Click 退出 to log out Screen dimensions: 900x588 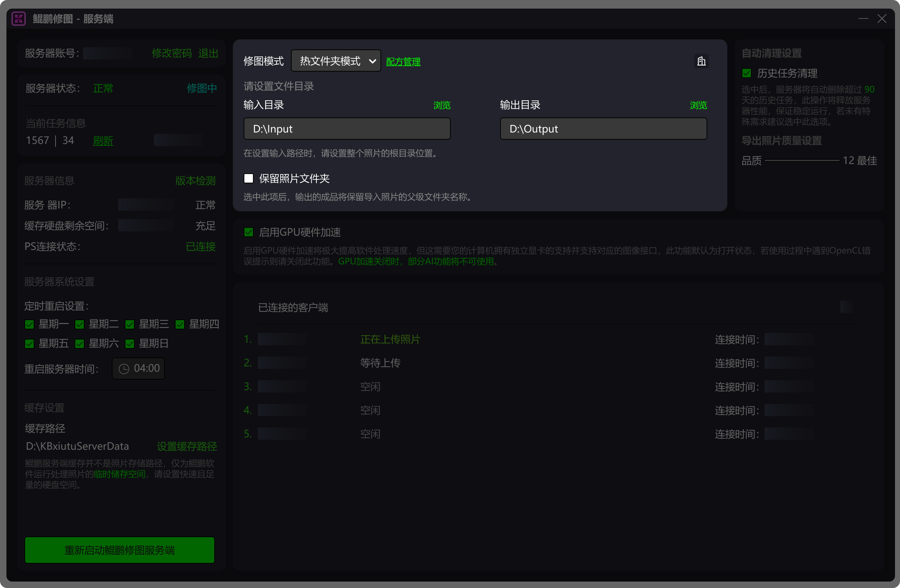(x=208, y=53)
